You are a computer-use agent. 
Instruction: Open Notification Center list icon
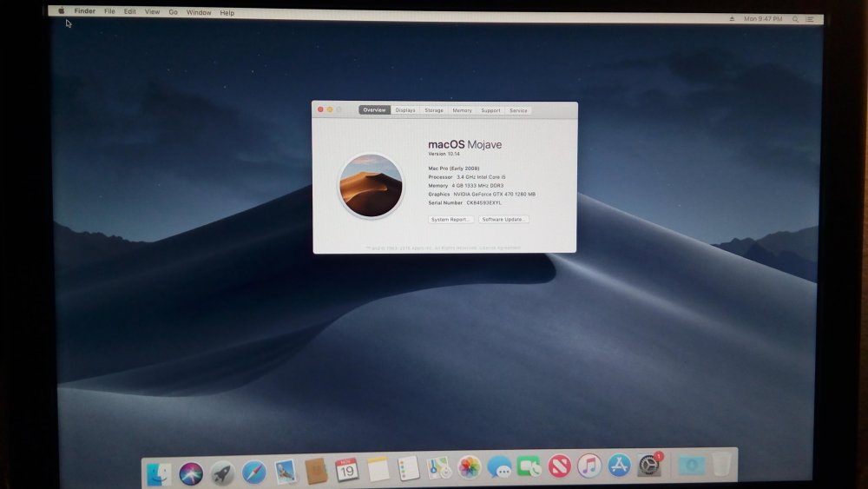(810, 19)
